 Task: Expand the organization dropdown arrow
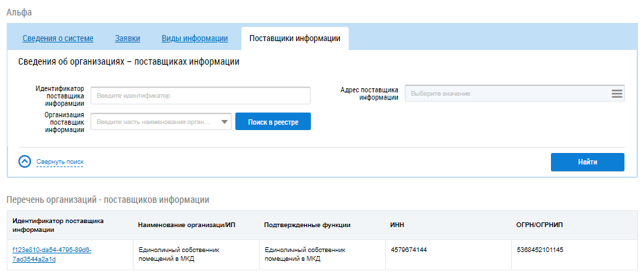(225, 122)
